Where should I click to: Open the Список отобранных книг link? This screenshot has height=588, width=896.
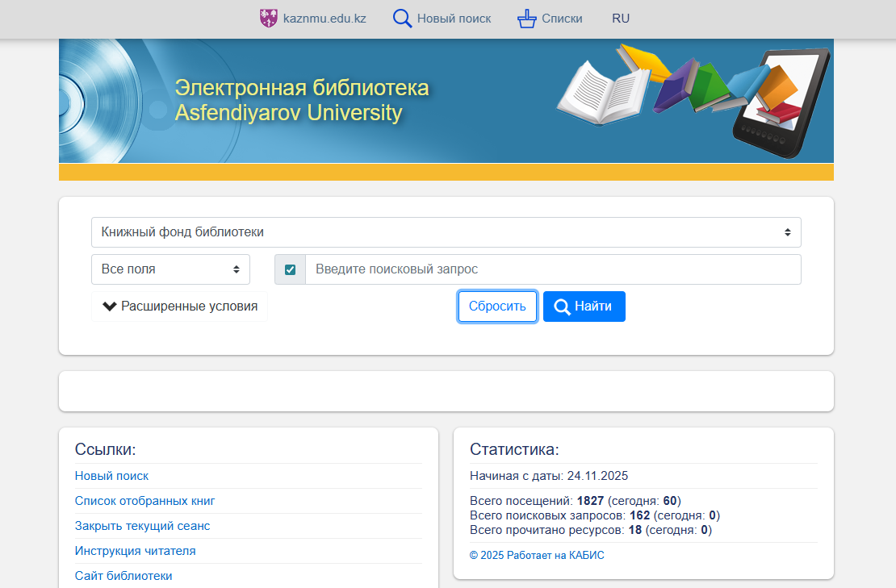pyautogui.click(x=144, y=501)
